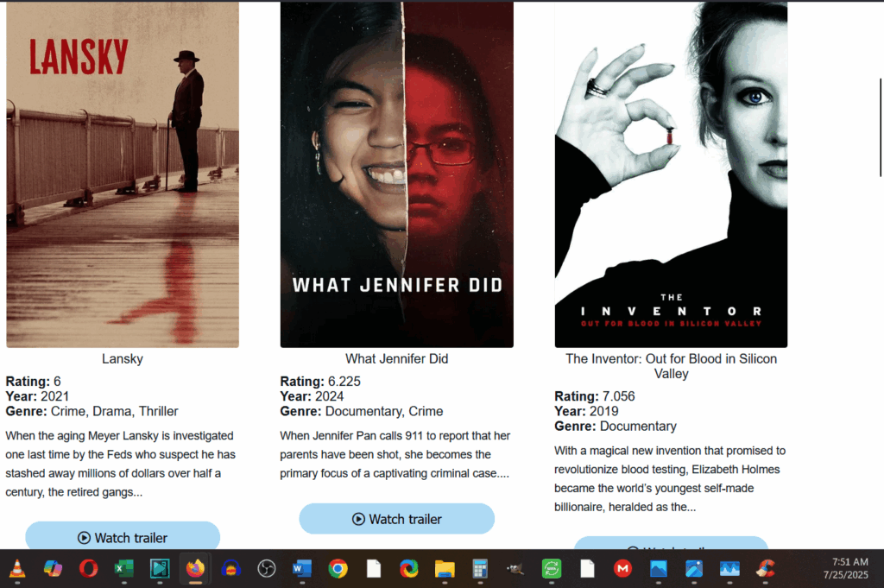Screen dimensions: 884x588
Task: Open Google Chrome from the taskbar
Action: pyautogui.click(x=338, y=568)
